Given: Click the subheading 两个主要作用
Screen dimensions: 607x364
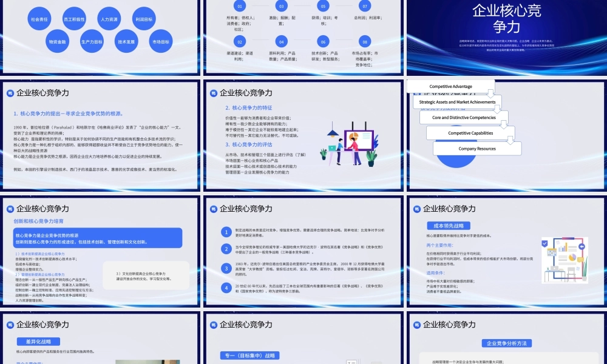Looking at the screenshot, I should click(439, 245).
